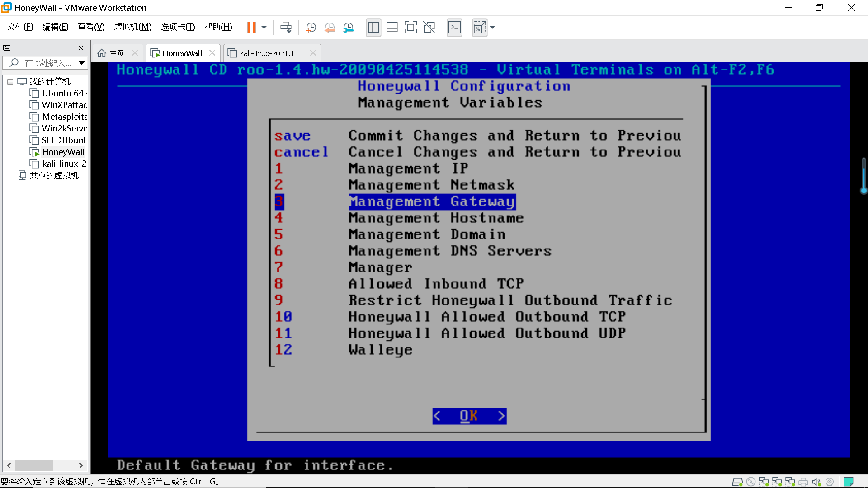Click the console view terminal icon
868x488 pixels.
coord(454,28)
